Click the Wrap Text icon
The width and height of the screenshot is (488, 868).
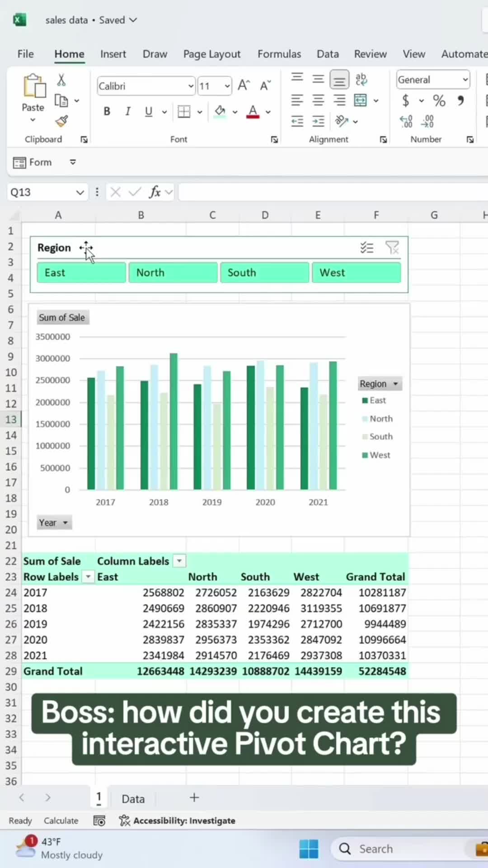(361, 80)
